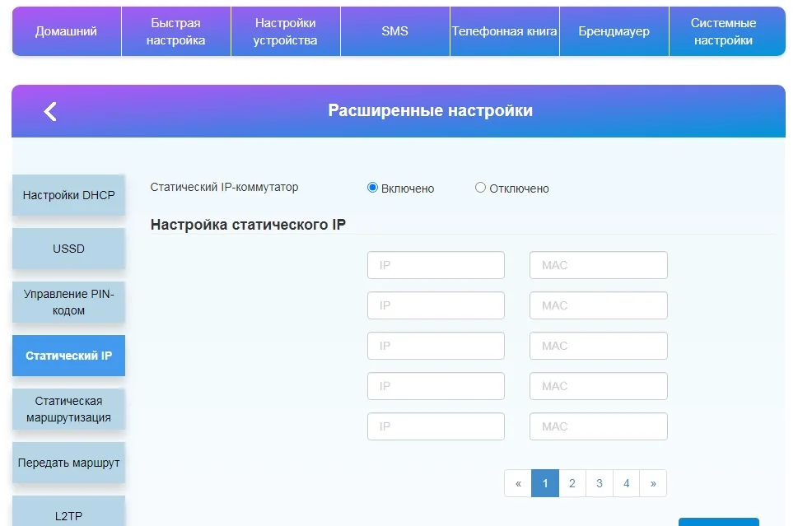Open Быстрая настройка
This screenshot has width=812, height=526.
pos(175,30)
